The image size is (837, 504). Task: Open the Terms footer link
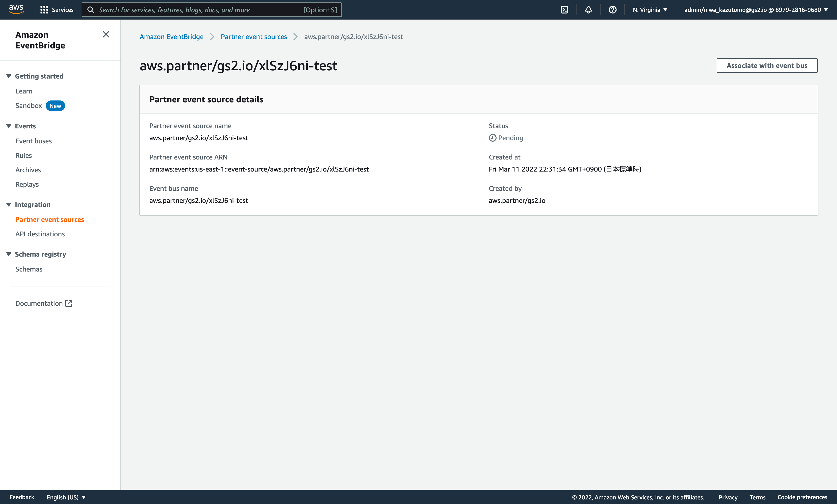[x=757, y=497]
